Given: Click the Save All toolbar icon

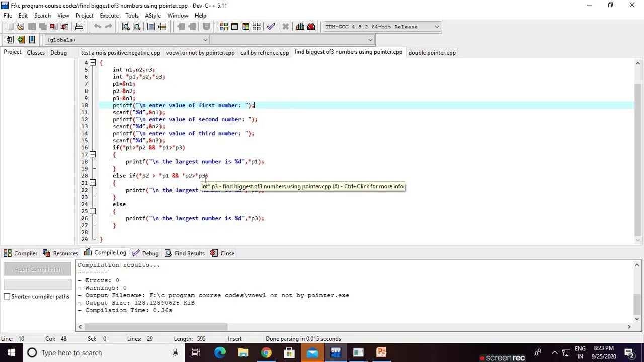Looking at the screenshot, I should click(43, 27).
